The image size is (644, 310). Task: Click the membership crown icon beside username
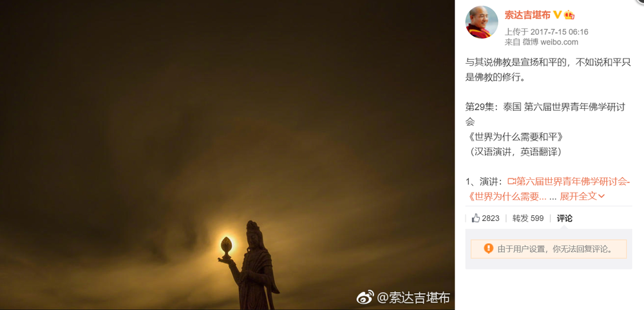pos(569,15)
